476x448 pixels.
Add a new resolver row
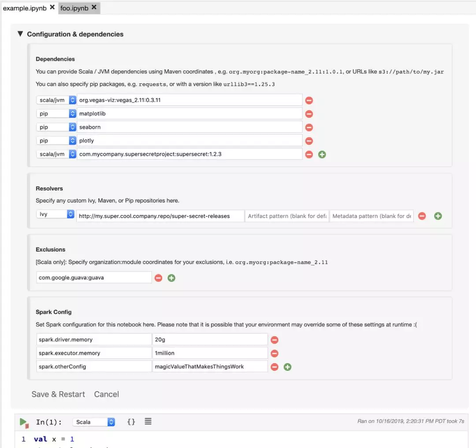pyautogui.click(x=438, y=216)
